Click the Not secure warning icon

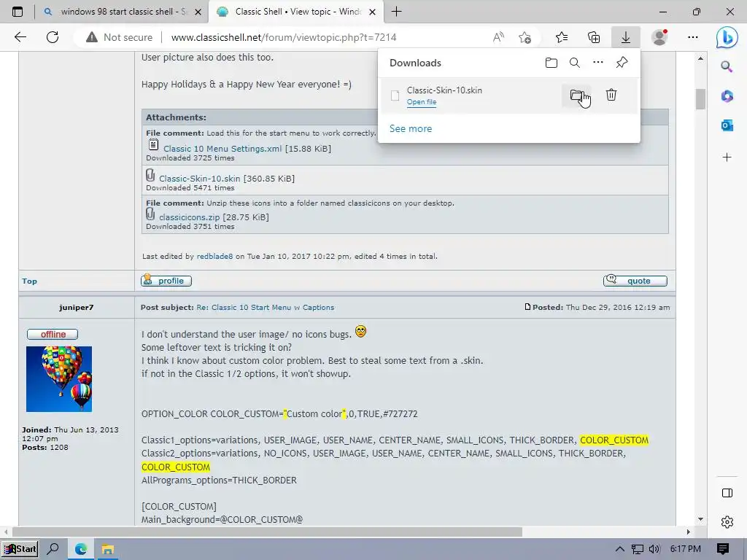point(91,37)
